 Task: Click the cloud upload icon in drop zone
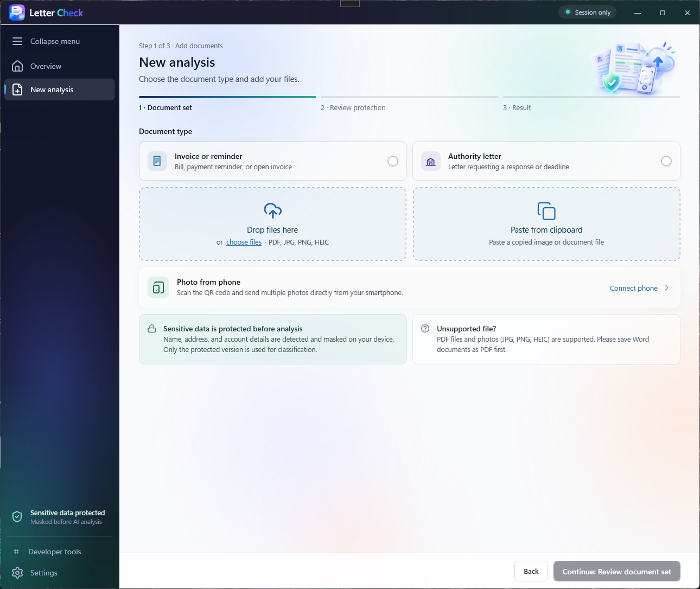(x=272, y=210)
